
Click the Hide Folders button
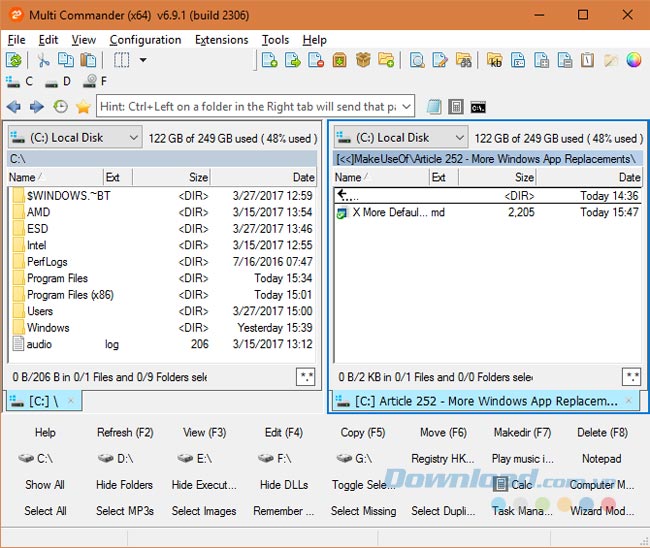[125, 485]
